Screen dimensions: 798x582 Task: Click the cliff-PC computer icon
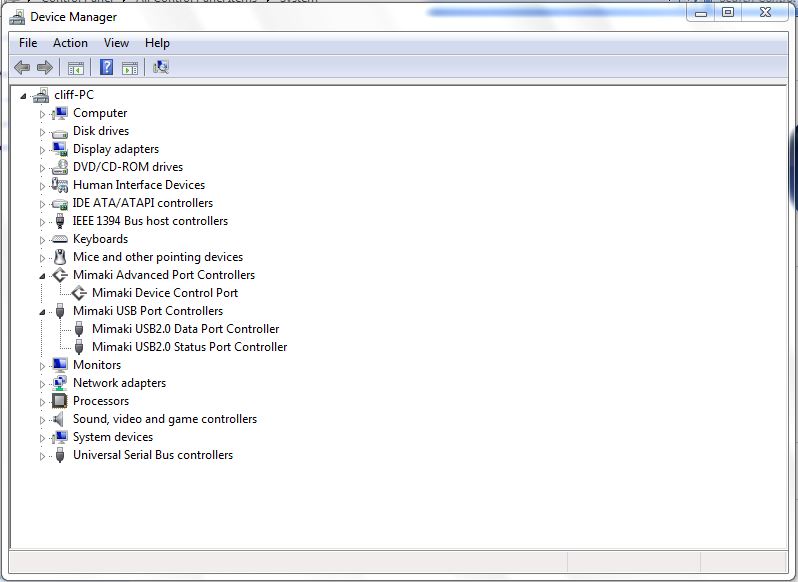(41, 95)
